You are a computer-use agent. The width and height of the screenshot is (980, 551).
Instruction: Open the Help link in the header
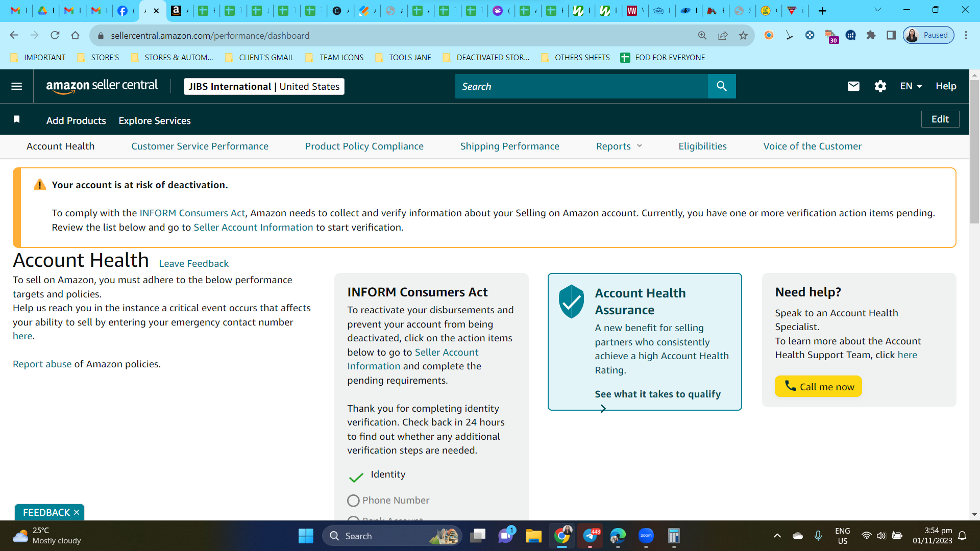coord(946,86)
